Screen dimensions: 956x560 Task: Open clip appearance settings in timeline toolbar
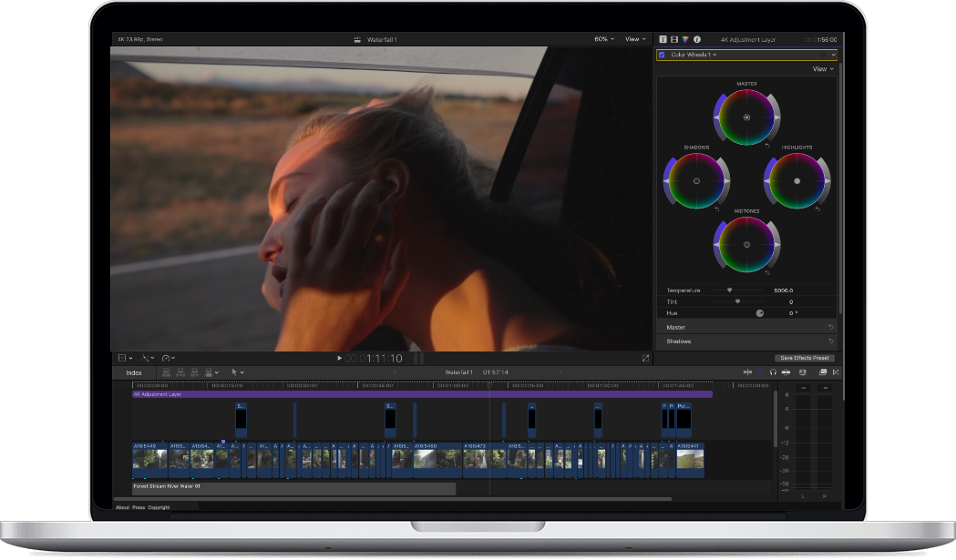802,372
